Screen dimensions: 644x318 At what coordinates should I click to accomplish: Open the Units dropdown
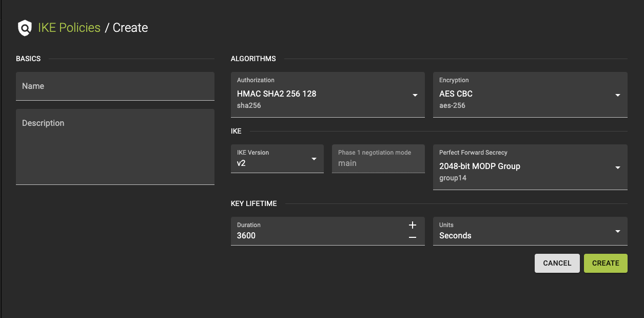[530, 231]
